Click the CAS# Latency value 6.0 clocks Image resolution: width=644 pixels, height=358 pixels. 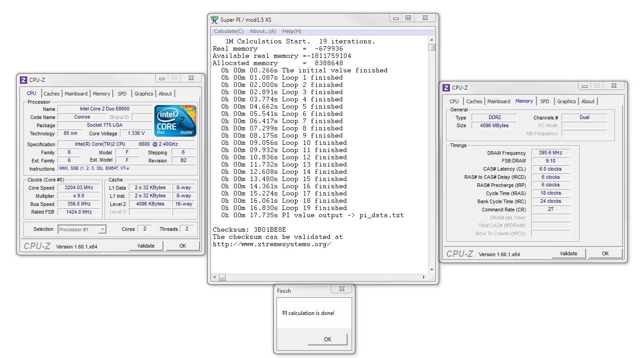550,169
